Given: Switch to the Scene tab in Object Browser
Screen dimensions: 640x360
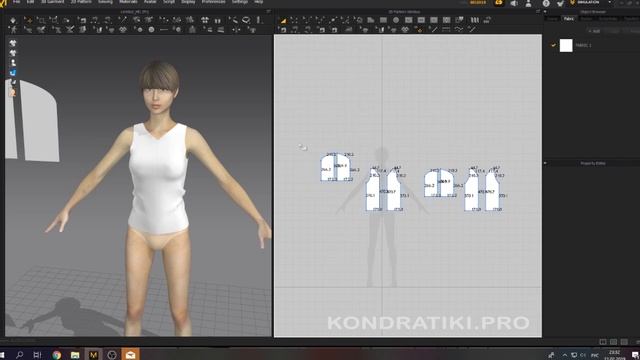Looking at the screenshot, I should click(x=552, y=18).
